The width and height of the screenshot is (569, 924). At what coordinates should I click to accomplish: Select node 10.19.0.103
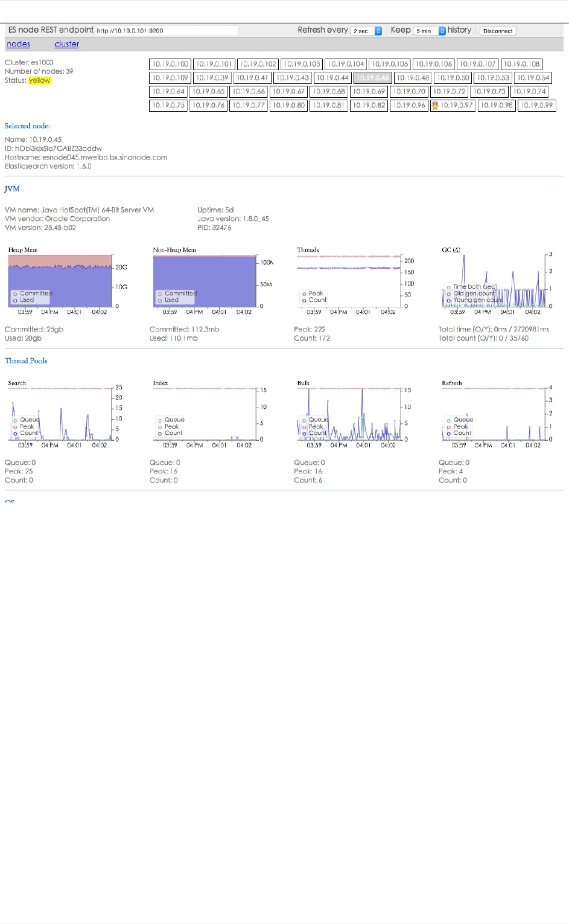302,64
